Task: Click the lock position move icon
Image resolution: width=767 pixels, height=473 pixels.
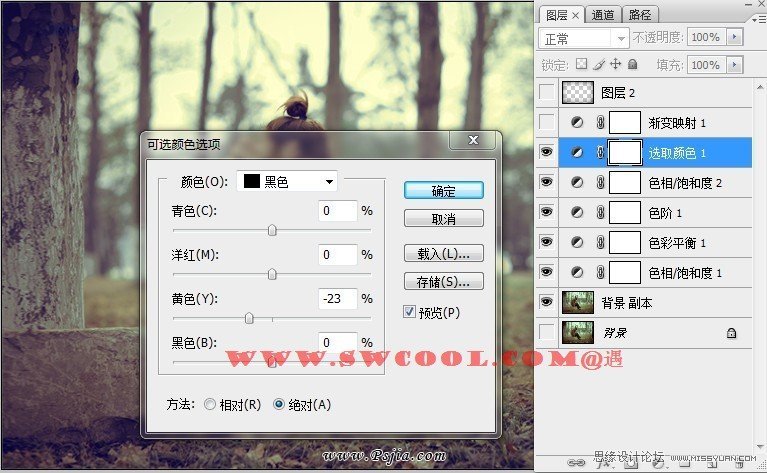Action: coord(615,64)
